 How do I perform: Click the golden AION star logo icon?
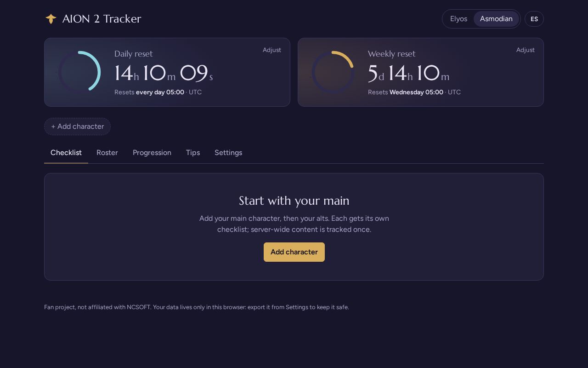51,19
